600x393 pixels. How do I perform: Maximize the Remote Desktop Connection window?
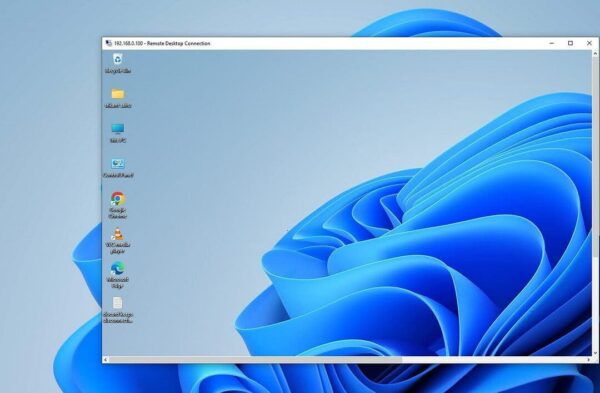[570, 43]
